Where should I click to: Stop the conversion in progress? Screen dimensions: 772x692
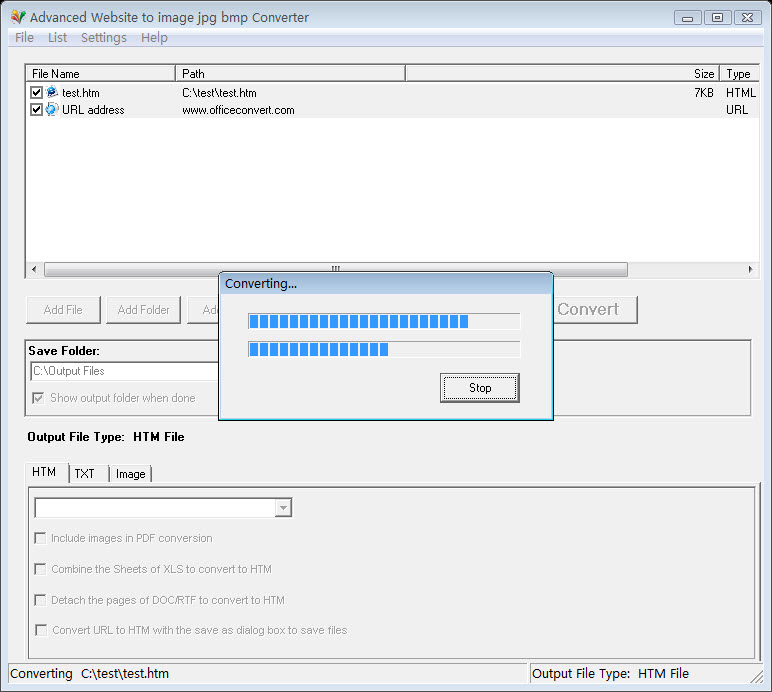[x=480, y=388]
